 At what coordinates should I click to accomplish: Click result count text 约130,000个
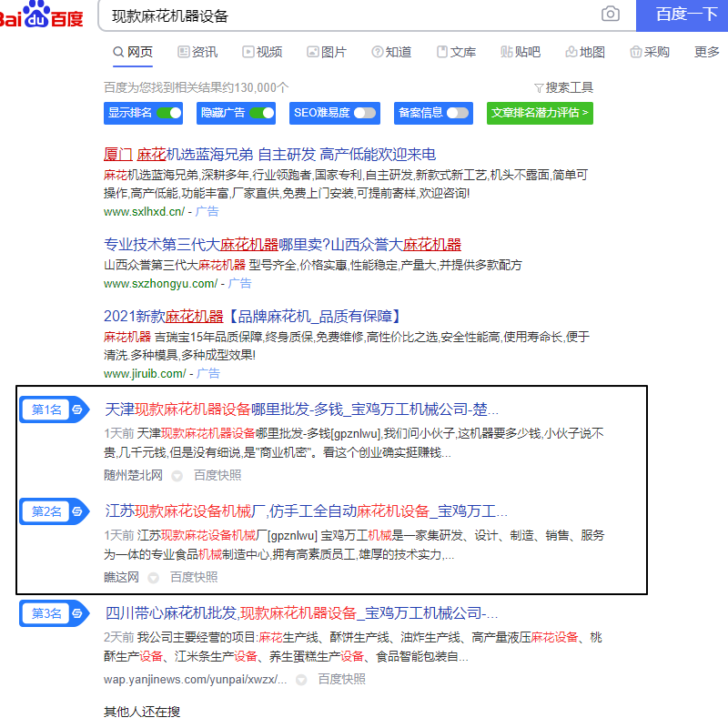pos(196,87)
